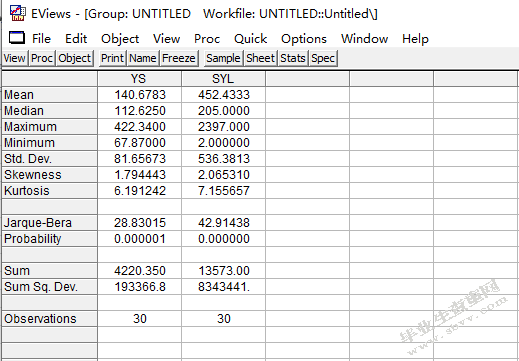Open the File menu
Image resolution: width=519 pixels, height=361 pixels.
coord(41,39)
